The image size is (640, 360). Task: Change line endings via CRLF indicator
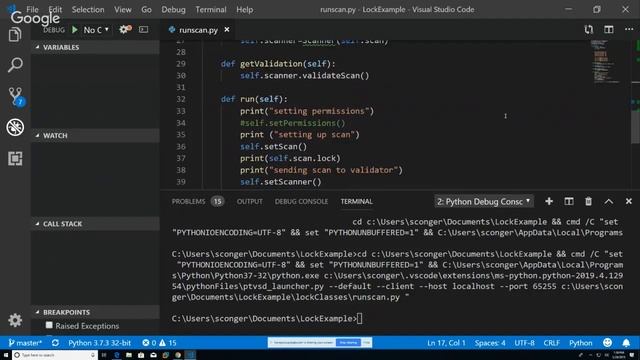pos(551,343)
